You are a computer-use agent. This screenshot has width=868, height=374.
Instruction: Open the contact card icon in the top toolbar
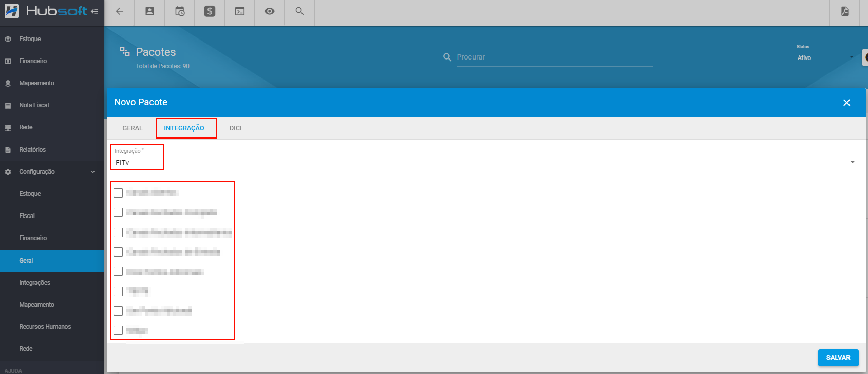pyautogui.click(x=149, y=11)
